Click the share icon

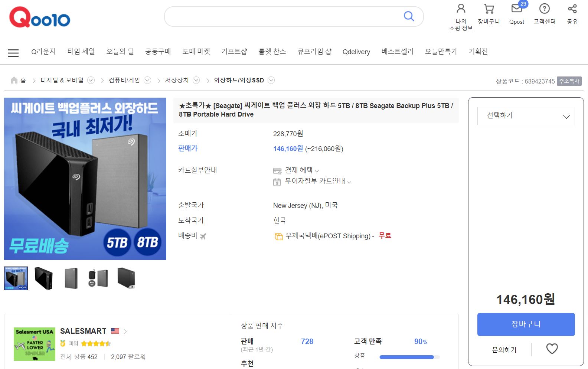[572, 9]
